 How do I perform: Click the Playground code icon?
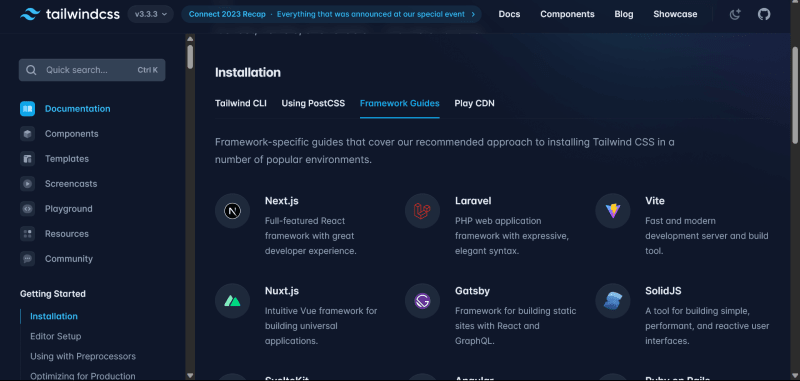28,209
